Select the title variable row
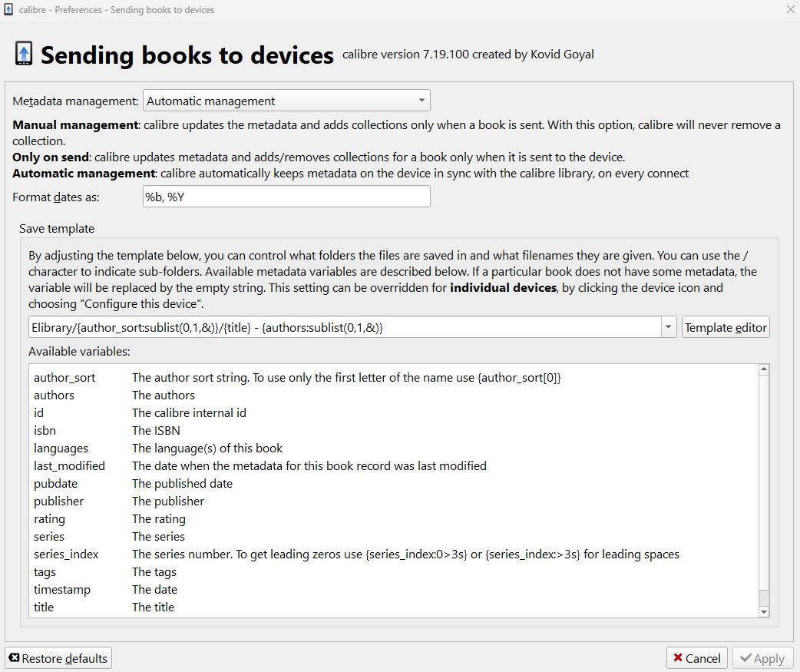The height and width of the screenshot is (672, 800). pos(44,607)
